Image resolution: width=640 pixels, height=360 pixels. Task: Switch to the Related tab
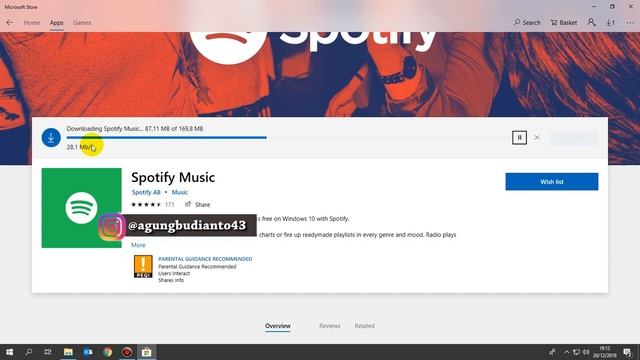(x=364, y=326)
